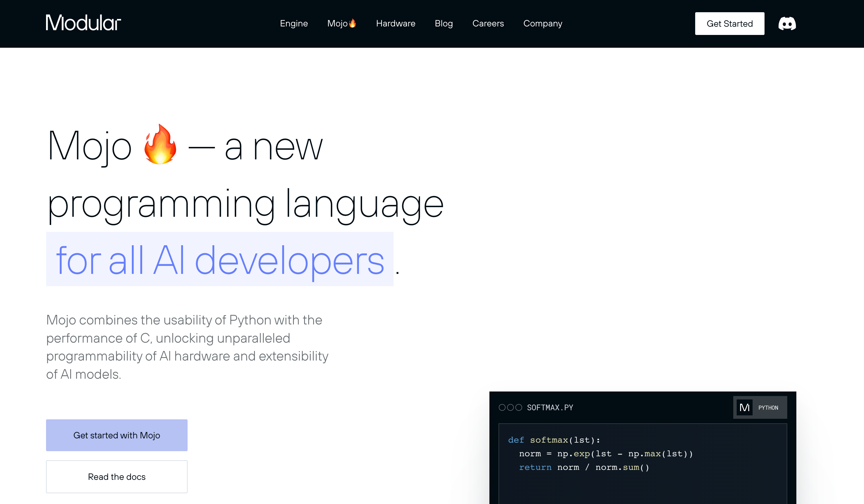Screen dimensions: 864x504
Task: Open the Company menu
Action: [x=542, y=23]
